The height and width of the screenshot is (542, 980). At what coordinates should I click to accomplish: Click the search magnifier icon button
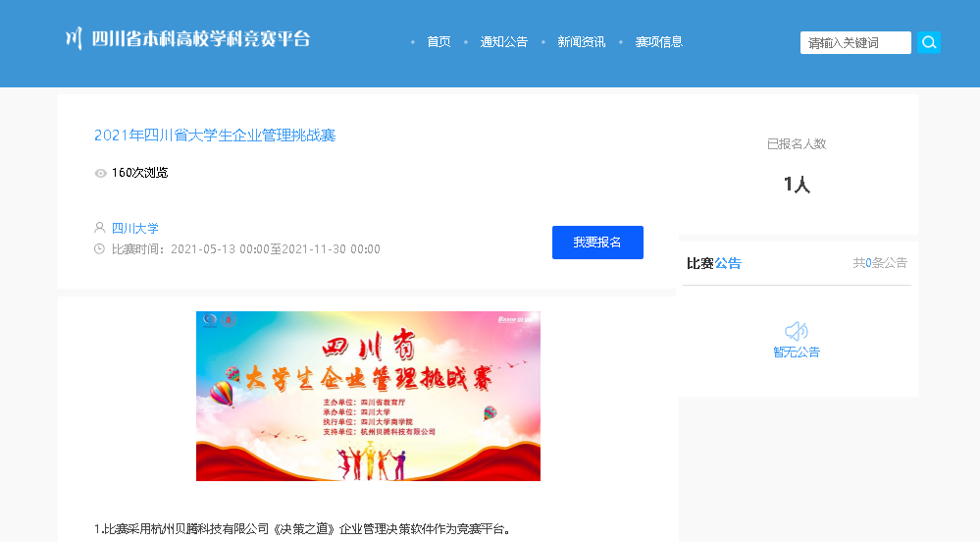tap(929, 42)
